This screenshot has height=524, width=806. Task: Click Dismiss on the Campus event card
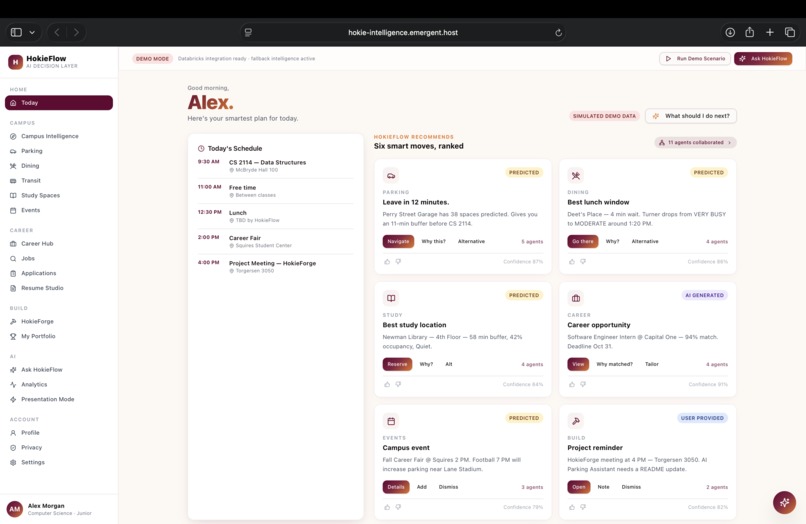point(448,487)
